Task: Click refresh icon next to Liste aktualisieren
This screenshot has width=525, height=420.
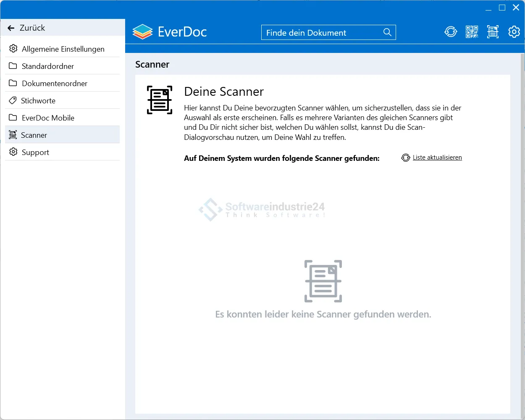Action: point(405,157)
